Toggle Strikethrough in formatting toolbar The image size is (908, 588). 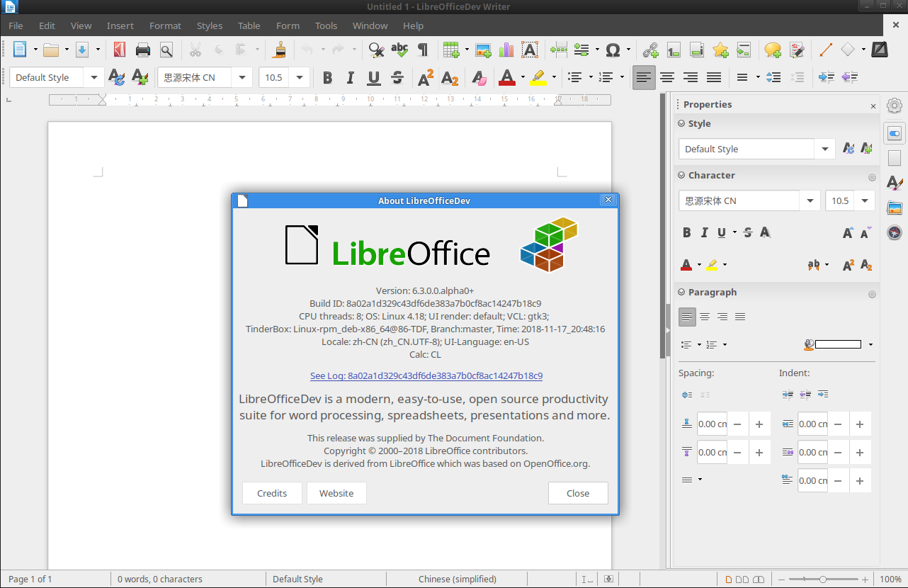[x=397, y=77]
